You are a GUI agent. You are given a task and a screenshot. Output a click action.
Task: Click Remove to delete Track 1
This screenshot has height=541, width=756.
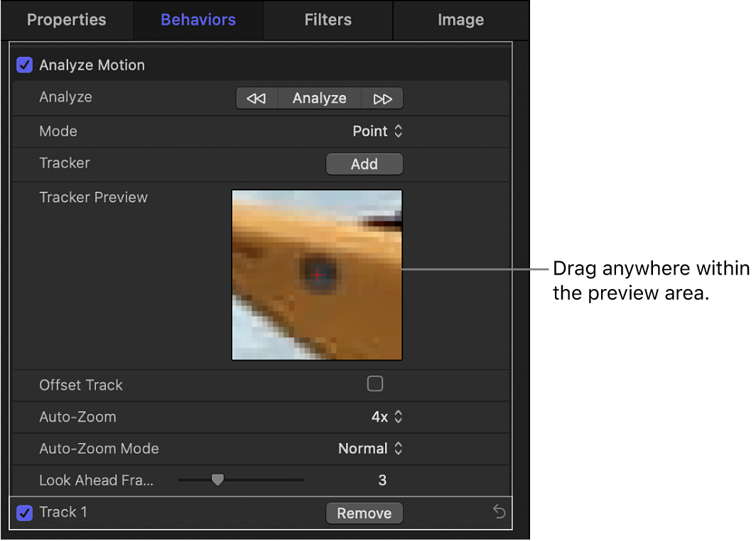364,513
